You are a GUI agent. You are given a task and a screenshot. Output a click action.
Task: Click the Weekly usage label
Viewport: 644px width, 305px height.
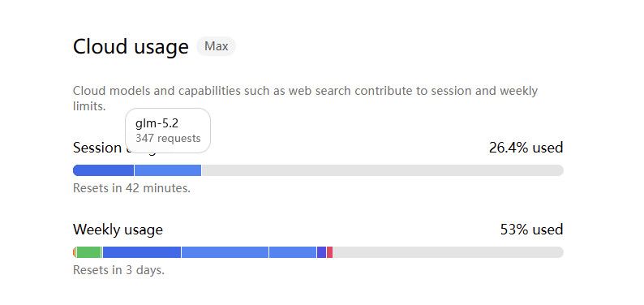pyautogui.click(x=118, y=230)
